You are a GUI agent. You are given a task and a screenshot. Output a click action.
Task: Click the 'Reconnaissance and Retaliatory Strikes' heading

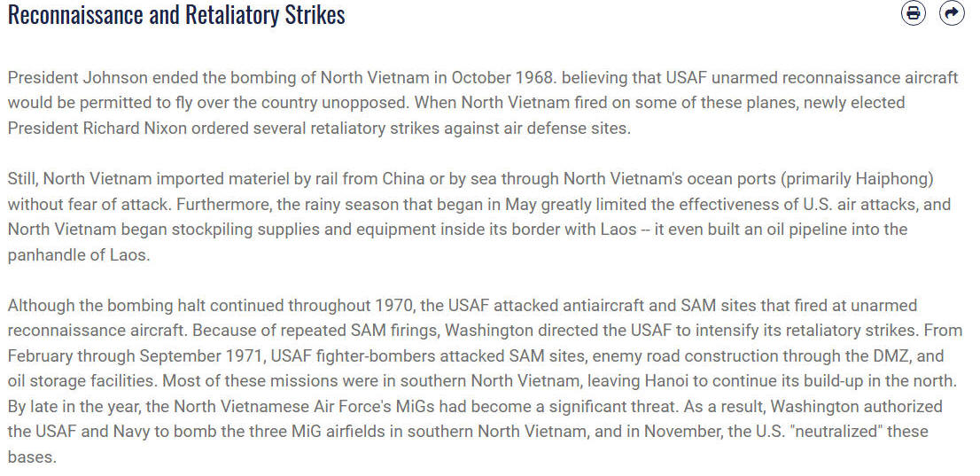(x=176, y=14)
